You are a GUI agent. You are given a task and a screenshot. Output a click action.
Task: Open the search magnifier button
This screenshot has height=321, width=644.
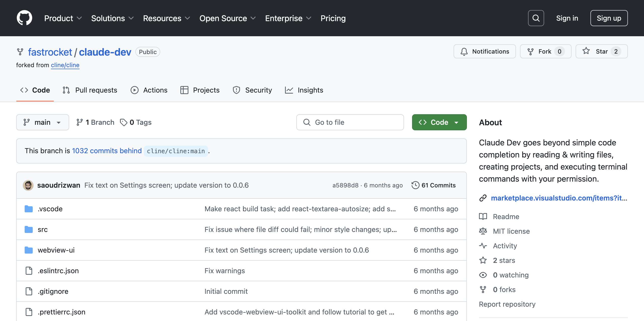click(x=536, y=18)
